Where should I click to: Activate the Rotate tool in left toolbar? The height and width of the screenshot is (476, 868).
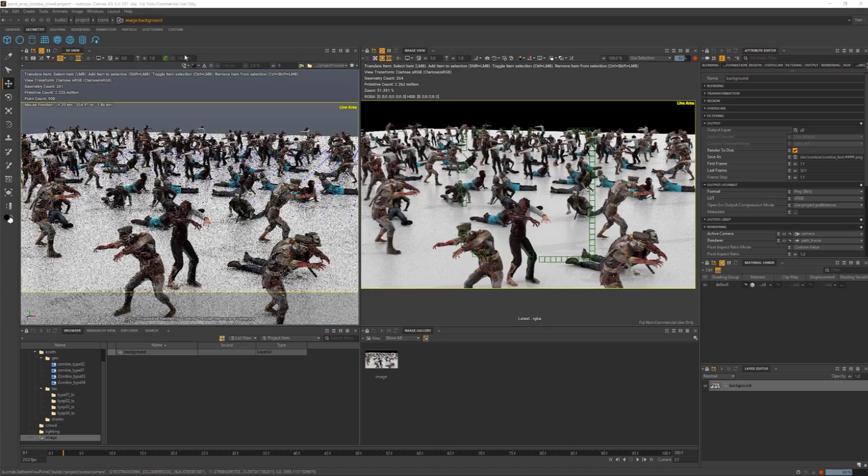coord(9,97)
